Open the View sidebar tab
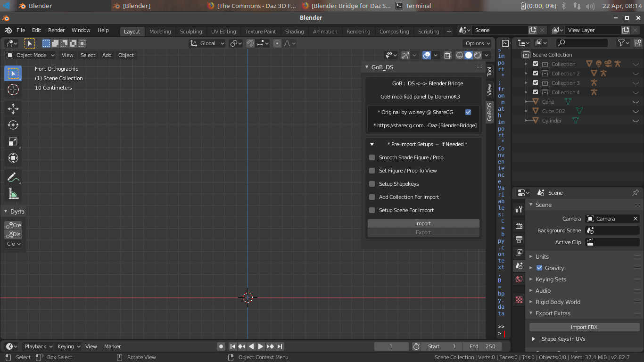644x362 pixels. pos(489,90)
